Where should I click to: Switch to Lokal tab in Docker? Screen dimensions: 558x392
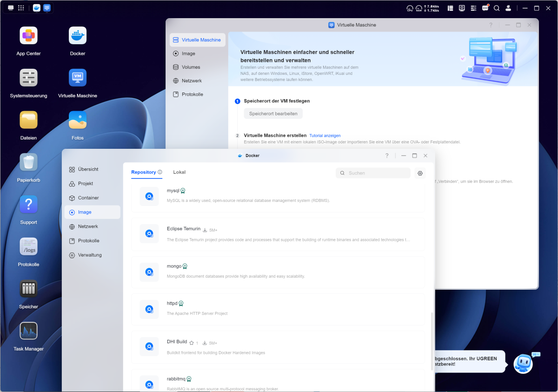coord(179,172)
